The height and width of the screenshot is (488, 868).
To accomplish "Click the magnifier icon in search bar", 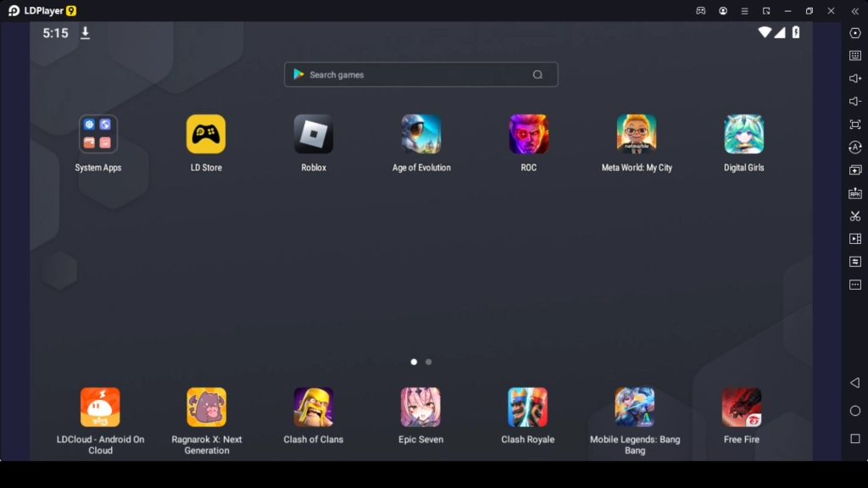I will click(x=537, y=75).
